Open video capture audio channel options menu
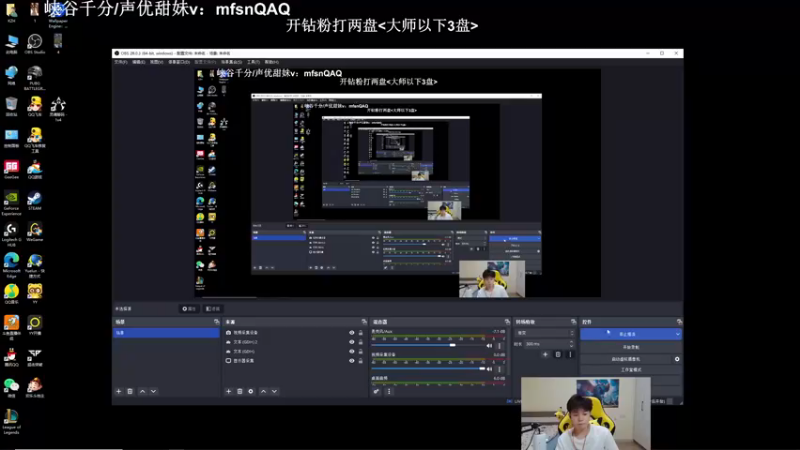800x450 pixels. pos(499,368)
